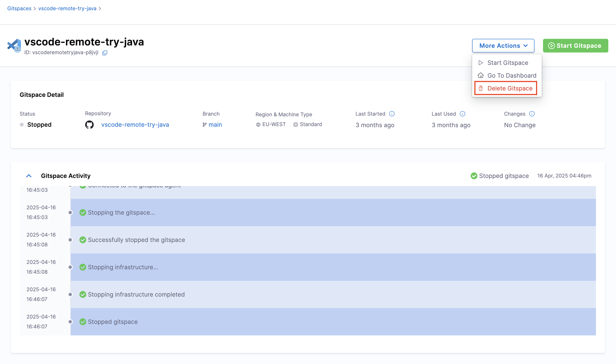
Task: Select Start Gitspace from dropdown menu
Action: pyautogui.click(x=507, y=63)
